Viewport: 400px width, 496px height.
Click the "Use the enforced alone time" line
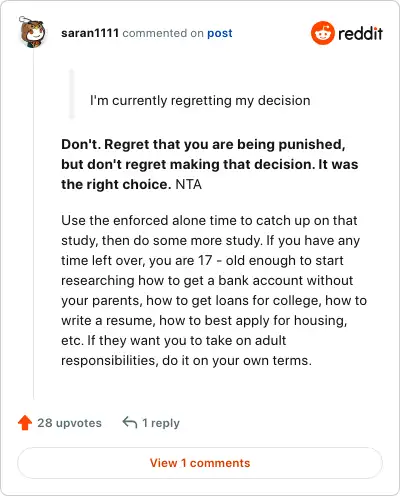point(209,220)
